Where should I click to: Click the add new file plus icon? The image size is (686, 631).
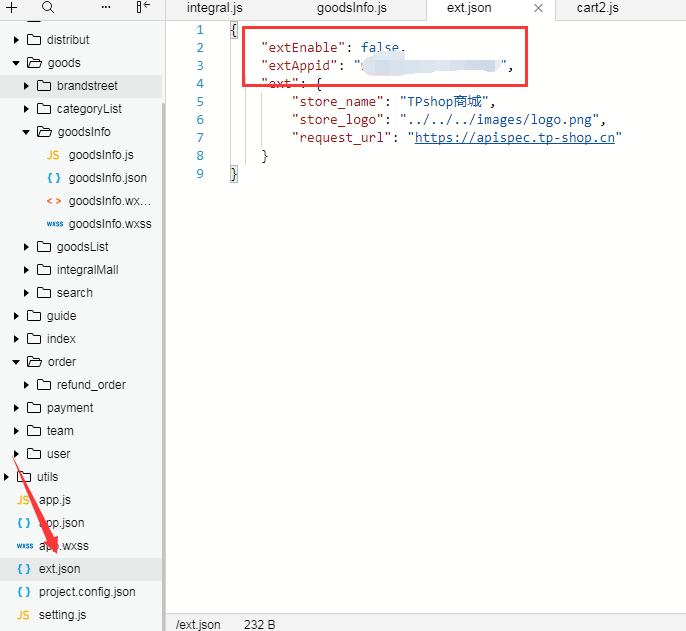coord(12,8)
